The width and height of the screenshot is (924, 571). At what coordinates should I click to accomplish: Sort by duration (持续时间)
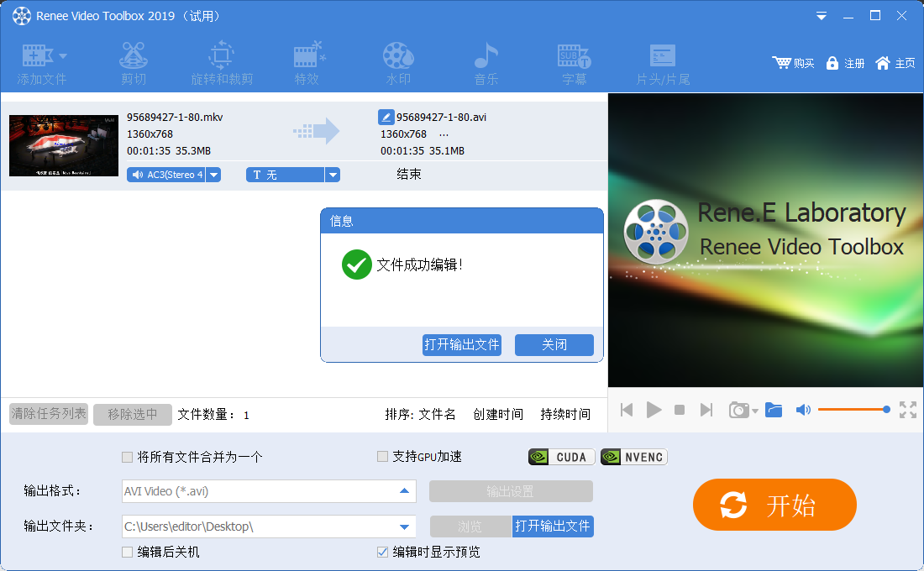[x=565, y=414]
